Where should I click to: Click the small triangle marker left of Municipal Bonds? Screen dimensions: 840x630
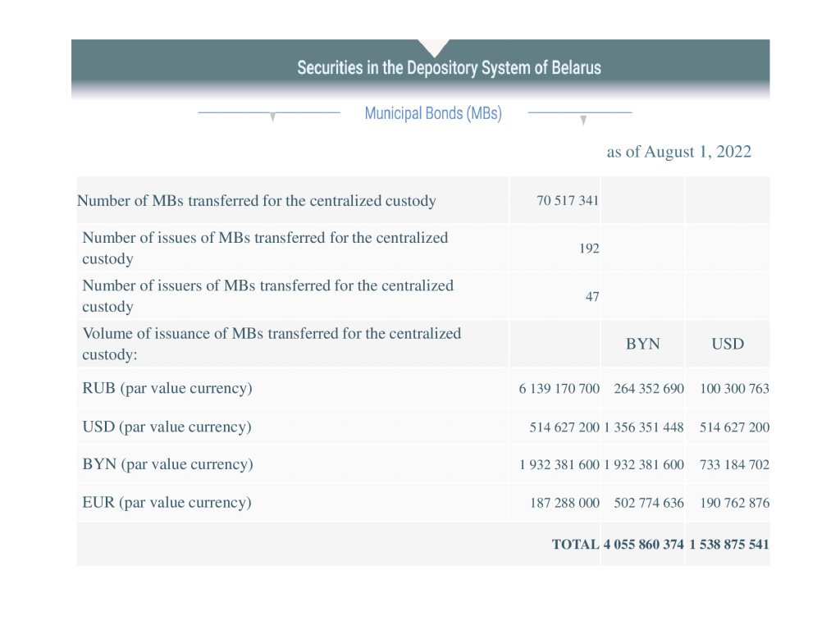pyautogui.click(x=272, y=116)
